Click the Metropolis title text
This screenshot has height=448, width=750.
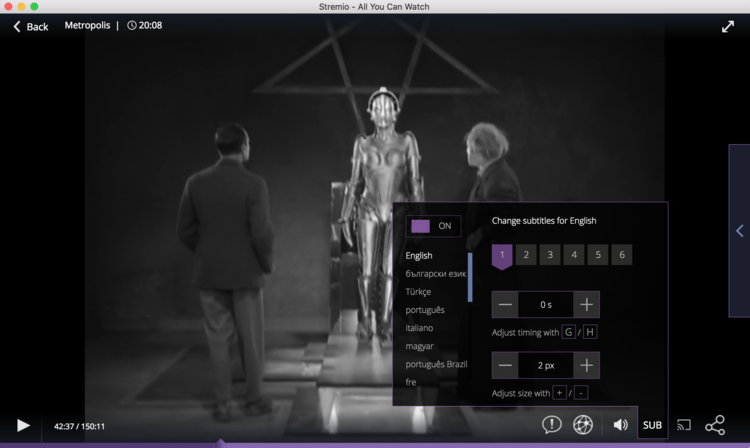(87, 25)
